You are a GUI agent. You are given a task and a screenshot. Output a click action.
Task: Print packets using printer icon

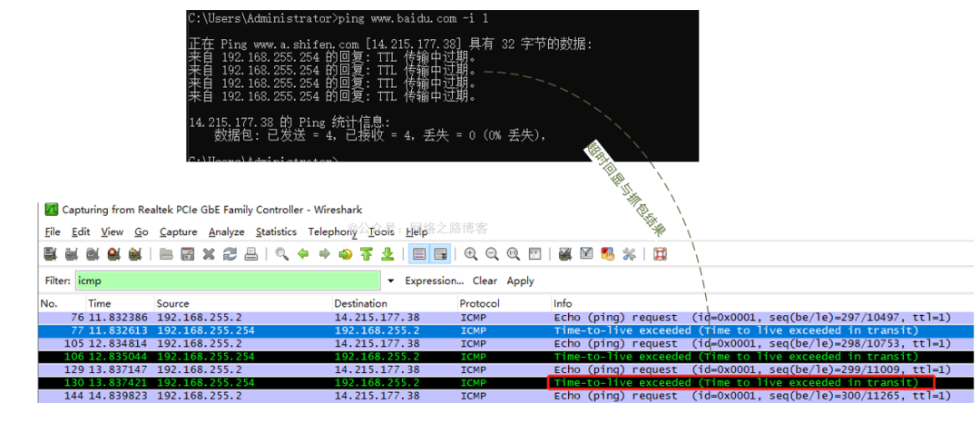tap(251, 253)
